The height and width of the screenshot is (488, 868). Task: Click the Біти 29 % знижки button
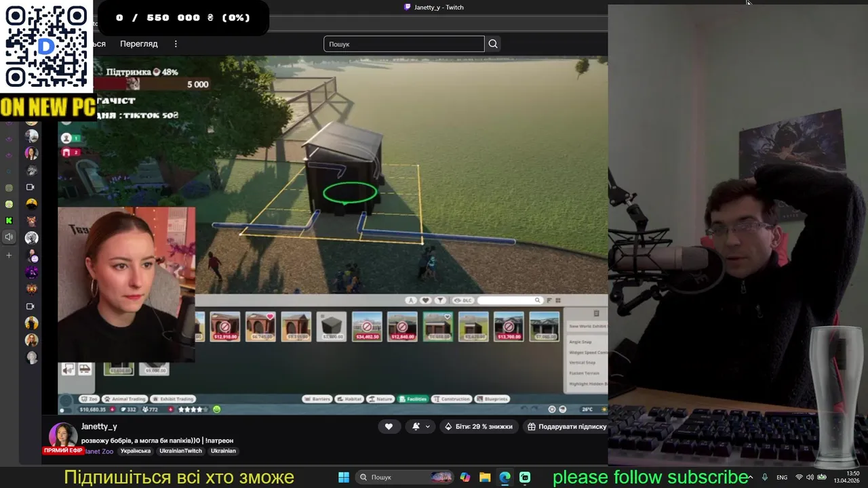click(x=478, y=426)
